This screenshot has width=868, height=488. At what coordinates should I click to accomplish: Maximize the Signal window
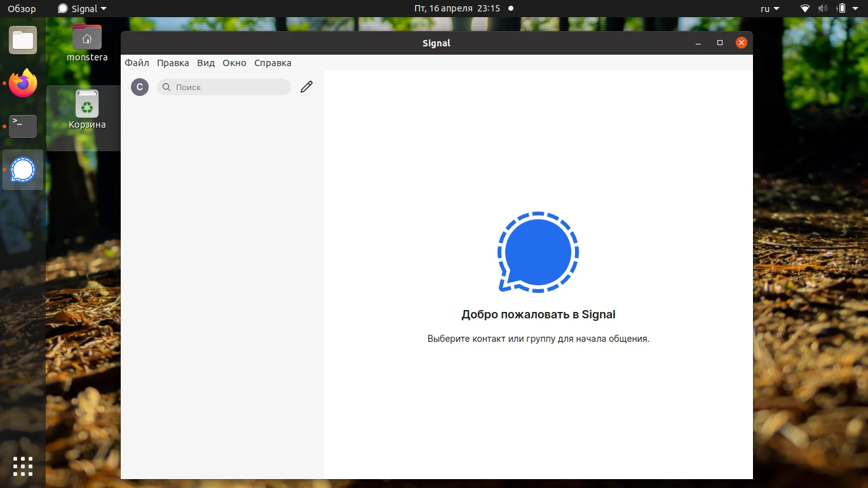720,43
